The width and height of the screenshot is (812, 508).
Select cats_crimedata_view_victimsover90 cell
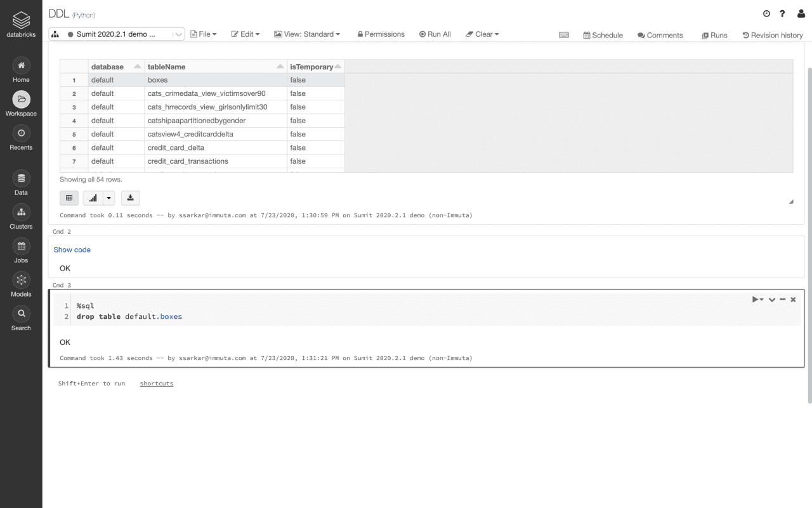pyautogui.click(x=216, y=93)
